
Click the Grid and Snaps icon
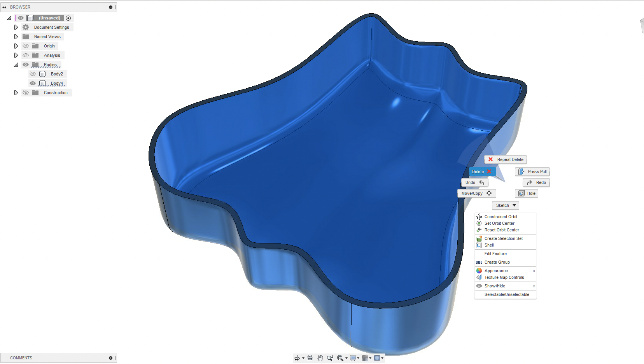pyautogui.click(x=365, y=358)
